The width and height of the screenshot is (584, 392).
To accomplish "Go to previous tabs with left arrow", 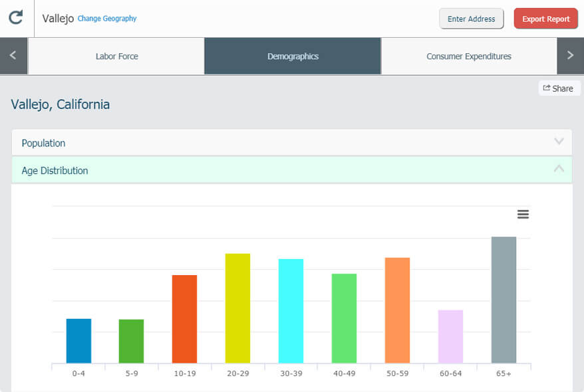I will (13, 56).
